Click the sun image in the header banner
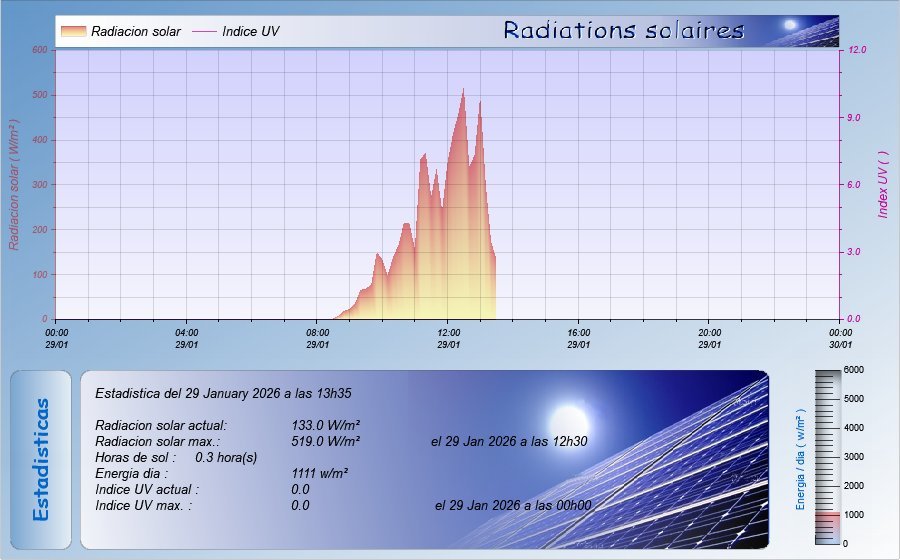 click(790, 25)
